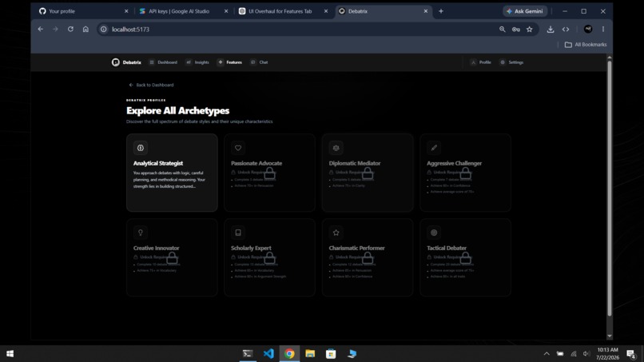Image resolution: width=644 pixels, height=362 pixels.
Task: Click the zoom magnifier icon in address bar
Action: [x=503, y=30]
